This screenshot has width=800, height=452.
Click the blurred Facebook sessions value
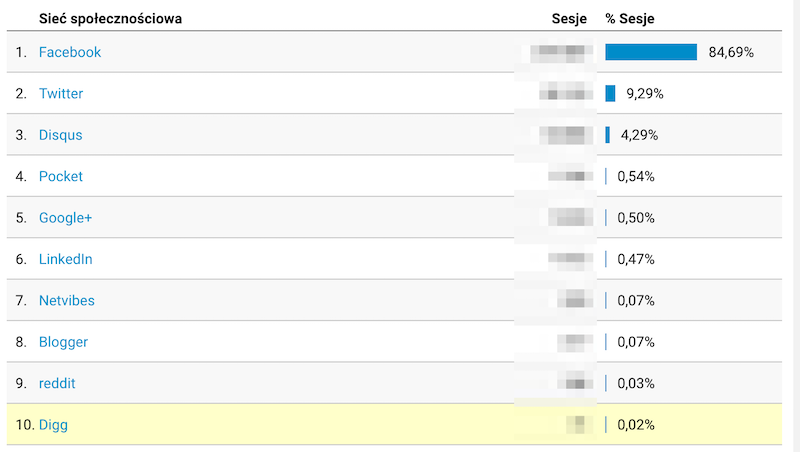point(561,54)
